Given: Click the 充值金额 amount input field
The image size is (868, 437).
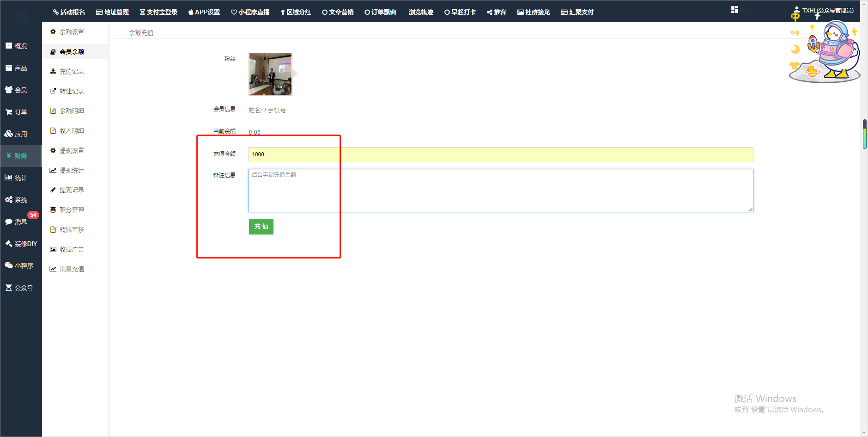Looking at the screenshot, I should tap(500, 154).
